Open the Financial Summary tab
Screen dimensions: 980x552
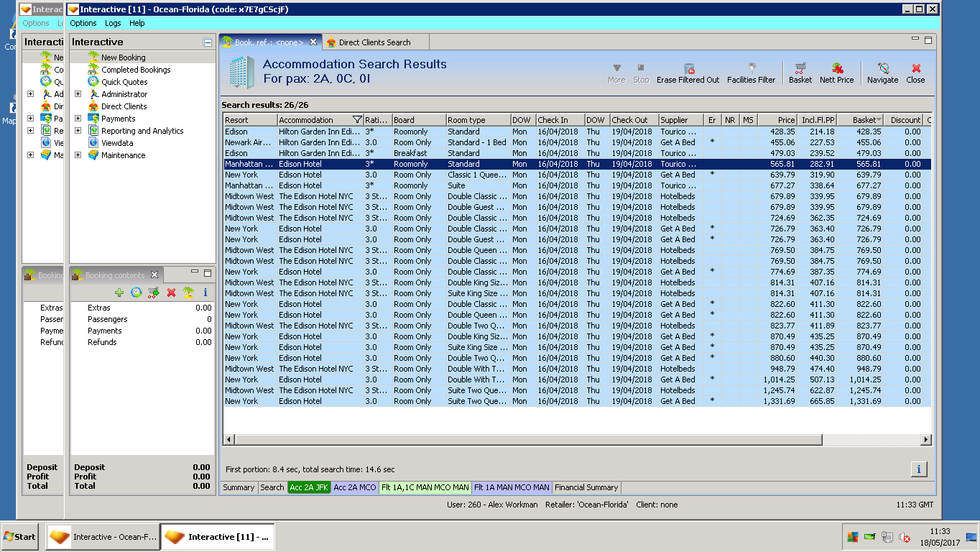(586, 487)
